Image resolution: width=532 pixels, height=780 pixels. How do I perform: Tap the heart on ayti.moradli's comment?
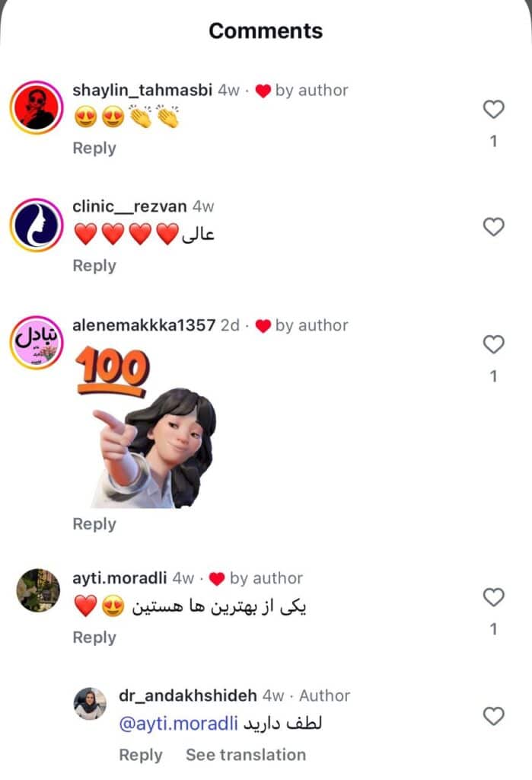[493, 597]
